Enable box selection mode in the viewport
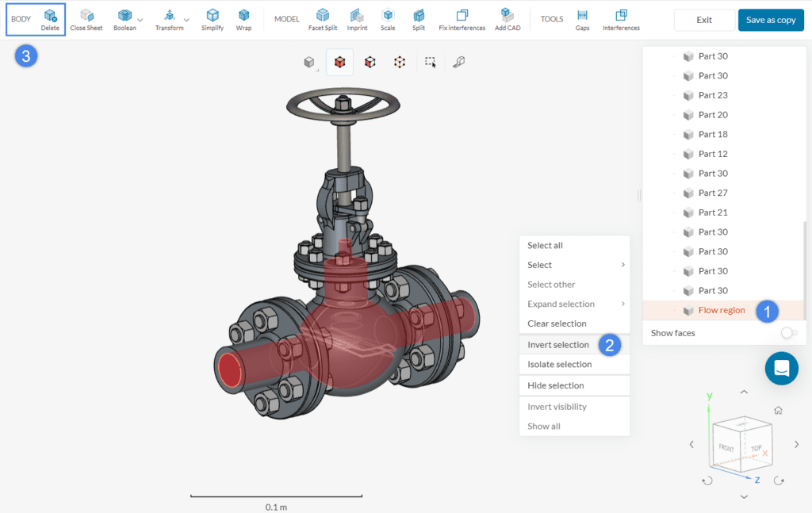812x513 pixels. [x=429, y=61]
